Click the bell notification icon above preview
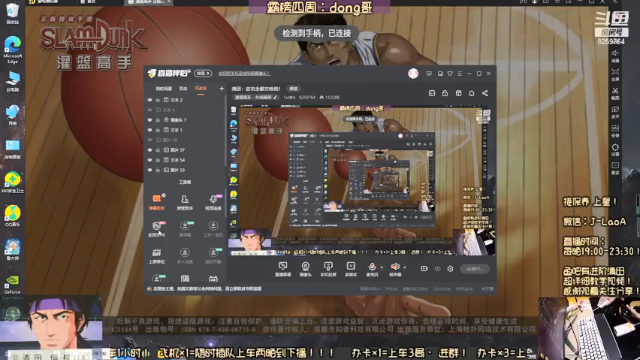The image size is (640, 360). (471, 93)
